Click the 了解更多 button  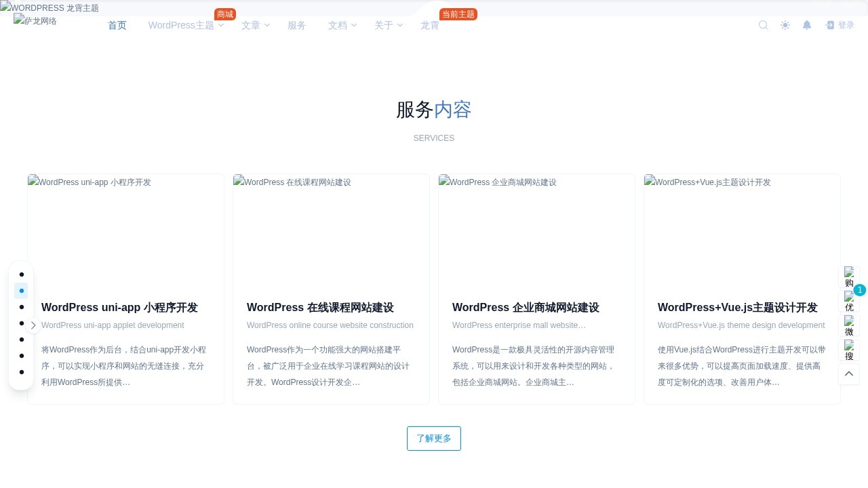coord(433,438)
